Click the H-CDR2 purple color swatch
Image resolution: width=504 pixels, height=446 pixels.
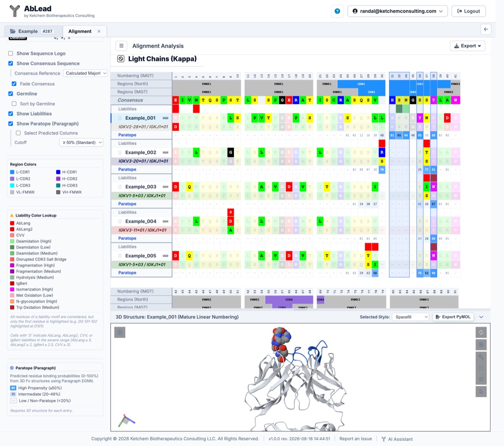click(58, 179)
